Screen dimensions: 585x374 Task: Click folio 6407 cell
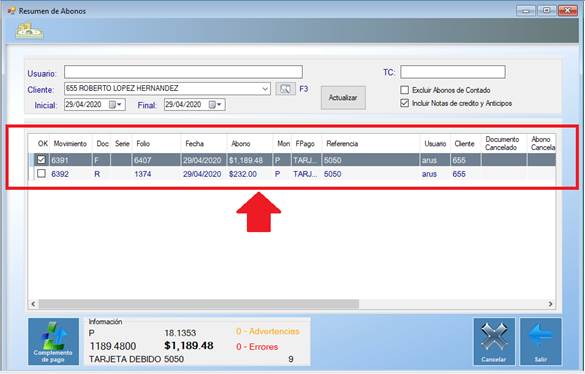click(x=156, y=160)
